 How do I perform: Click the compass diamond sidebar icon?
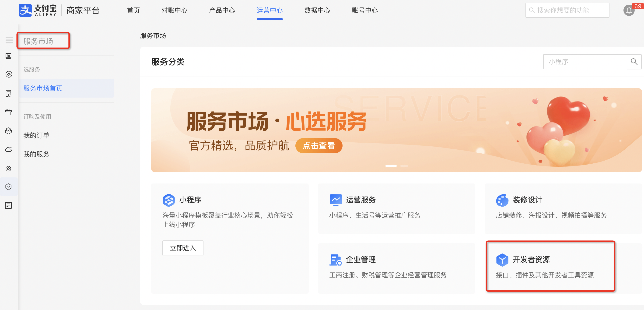pos(9,74)
